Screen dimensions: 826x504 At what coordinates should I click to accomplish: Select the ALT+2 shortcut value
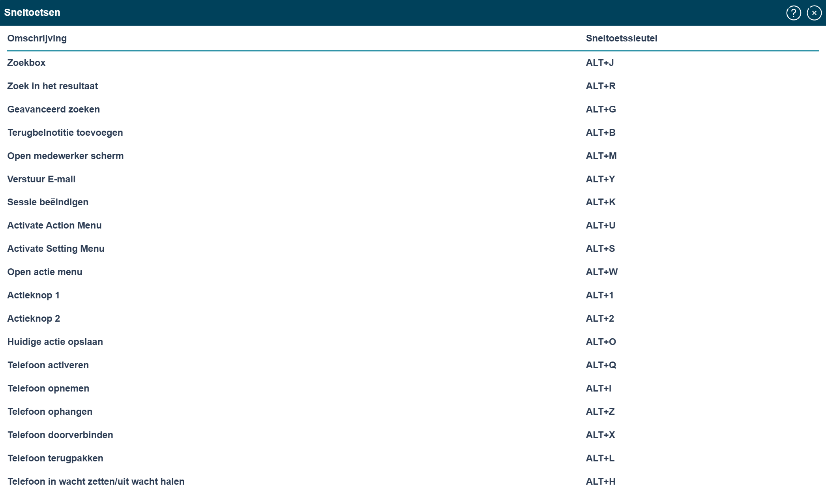click(x=600, y=319)
